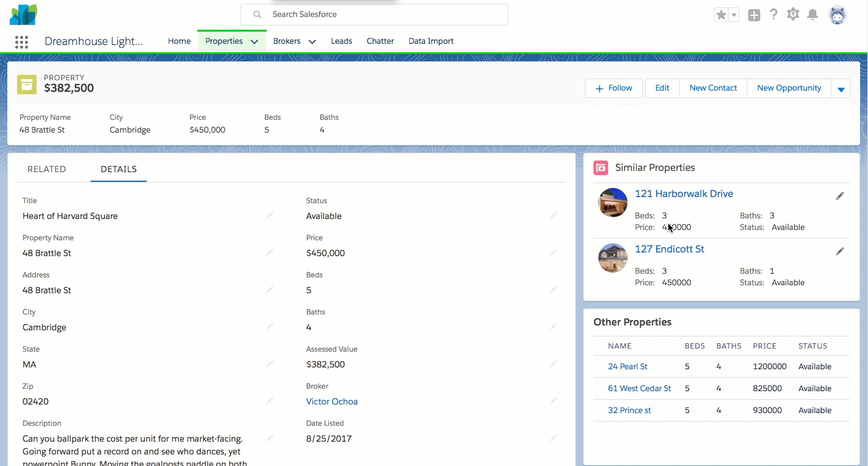Expand the Properties tab dropdown chevron
Viewport: 868px width, 466px height.
pyautogui.click(x=254, y=41)
